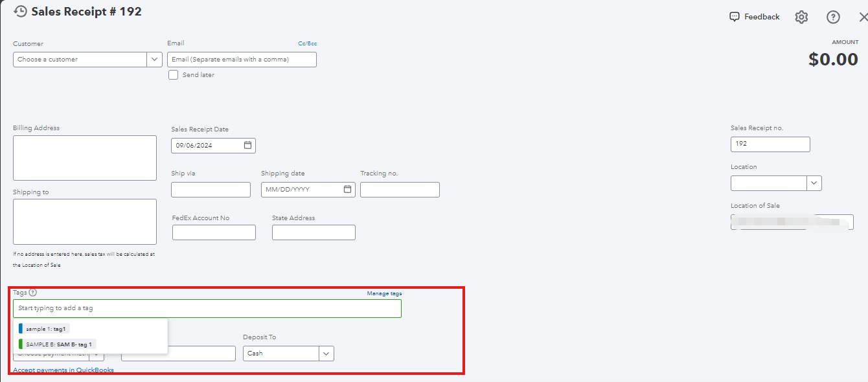Open the settings gear icon
This screenshot has height=382, width=868.
tap(801, 17)
